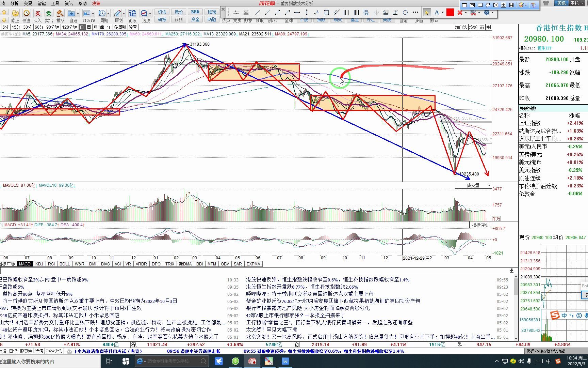Image resolution: width=588 pixels, height=368 pixels.
Task: Switch chart to 15分 period
Action: pyautogui.click(x=16, y=27)
